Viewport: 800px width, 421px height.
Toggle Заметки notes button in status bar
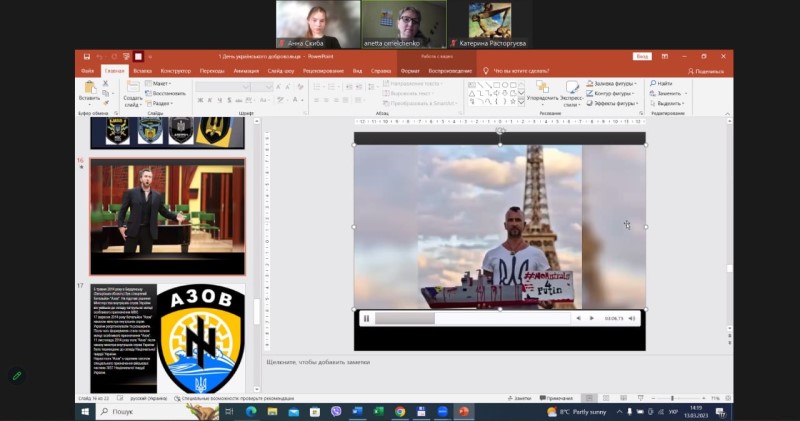[519, 398]
